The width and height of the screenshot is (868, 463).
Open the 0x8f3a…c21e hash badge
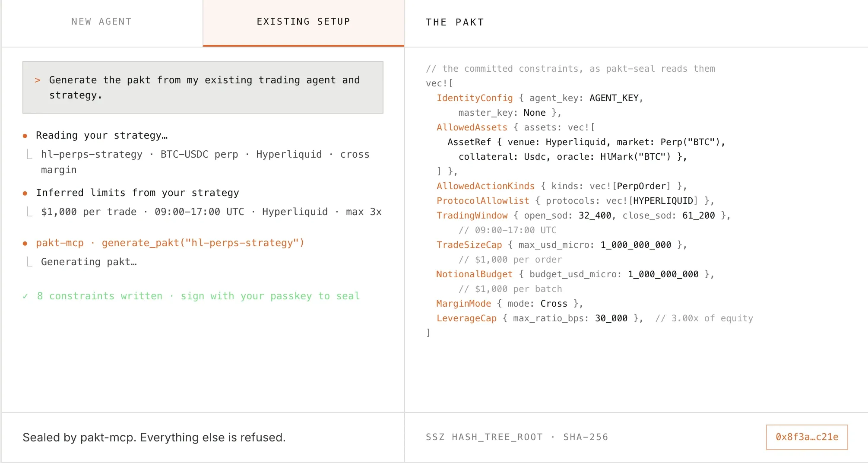coord(807,437)
